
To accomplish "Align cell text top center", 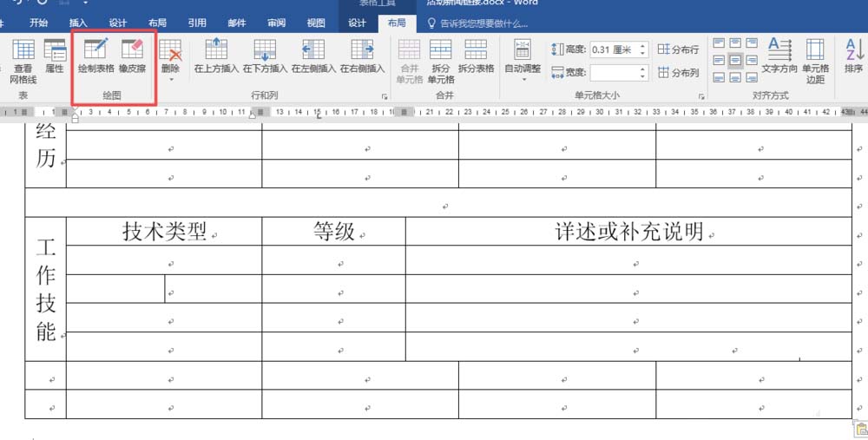I will pyautogui.click(x=735, y=43).
